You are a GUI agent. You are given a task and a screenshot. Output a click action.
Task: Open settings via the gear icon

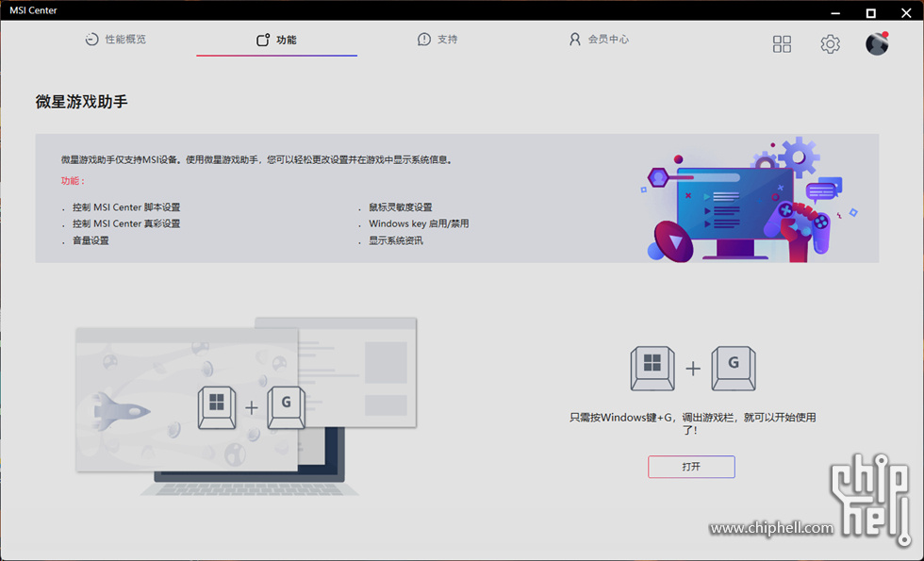830,44
